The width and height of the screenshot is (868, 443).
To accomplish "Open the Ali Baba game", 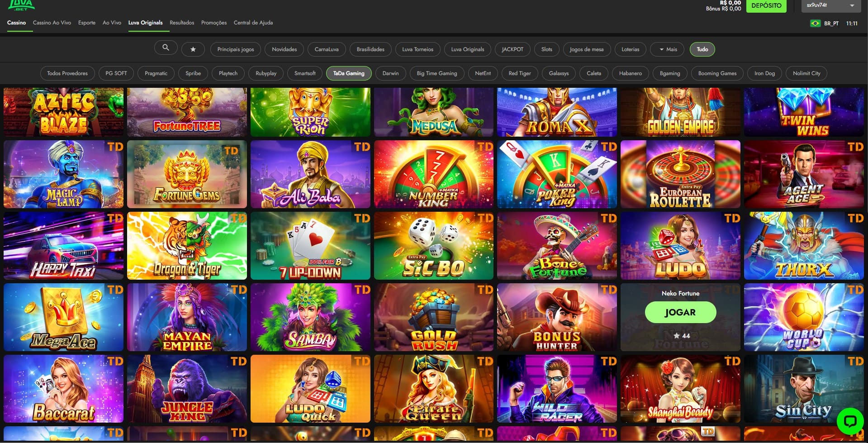I will tap(310, 174).
